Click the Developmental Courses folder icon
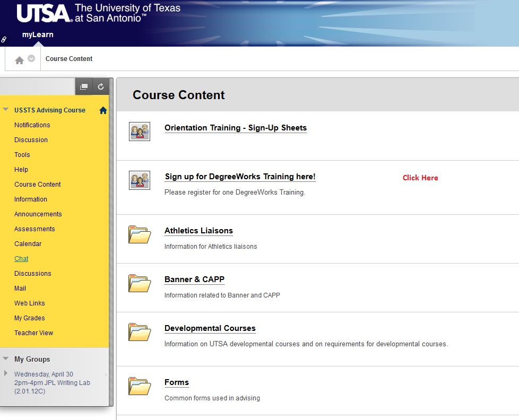The image size is (519, 420). 140,331
